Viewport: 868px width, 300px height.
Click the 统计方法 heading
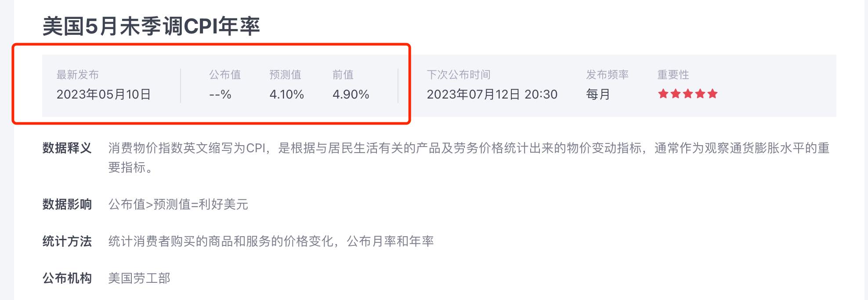pos(67,241)
